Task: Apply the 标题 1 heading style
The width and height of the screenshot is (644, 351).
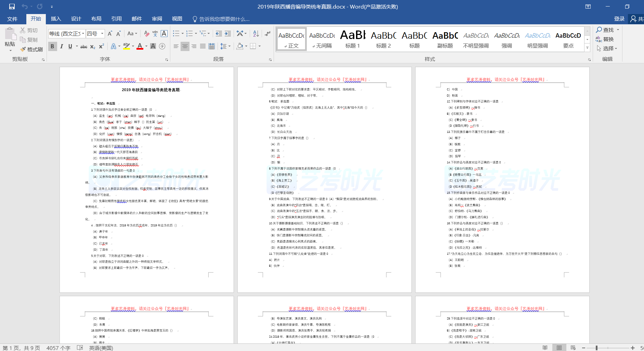Action: [352, 39]
